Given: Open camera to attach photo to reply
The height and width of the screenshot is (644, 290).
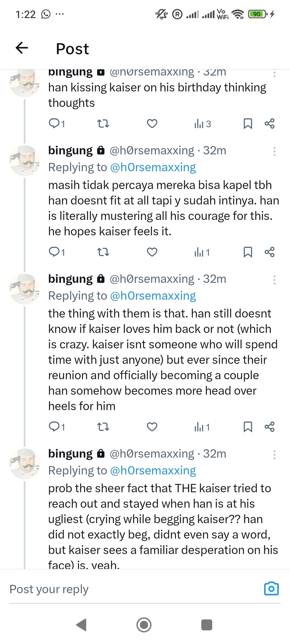Looking at the screenshot, I should (271, 589).
